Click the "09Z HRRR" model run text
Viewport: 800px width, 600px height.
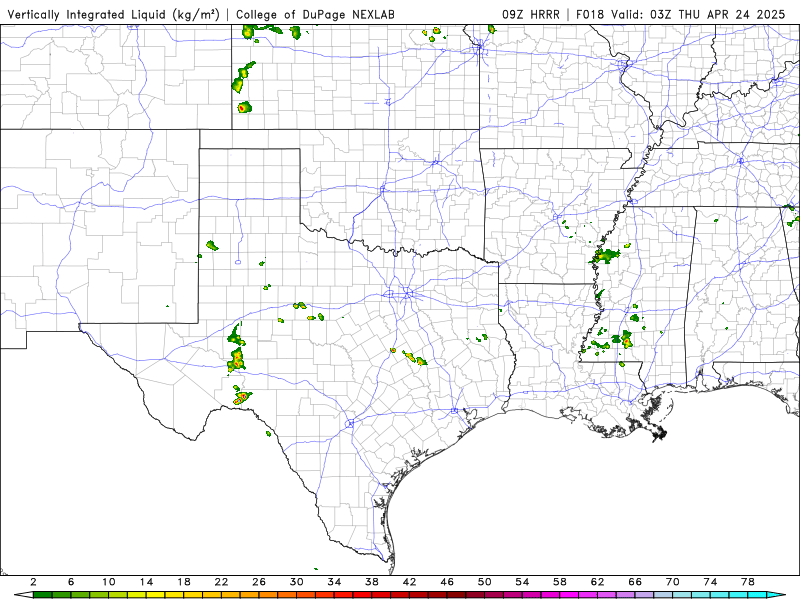click(531, 15)
